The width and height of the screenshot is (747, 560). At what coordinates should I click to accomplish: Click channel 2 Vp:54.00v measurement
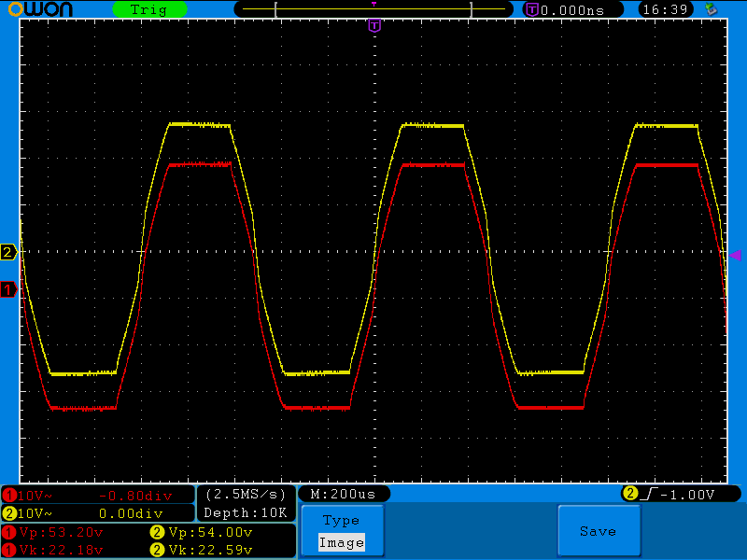pyautogui.click(x=210, y=532)
